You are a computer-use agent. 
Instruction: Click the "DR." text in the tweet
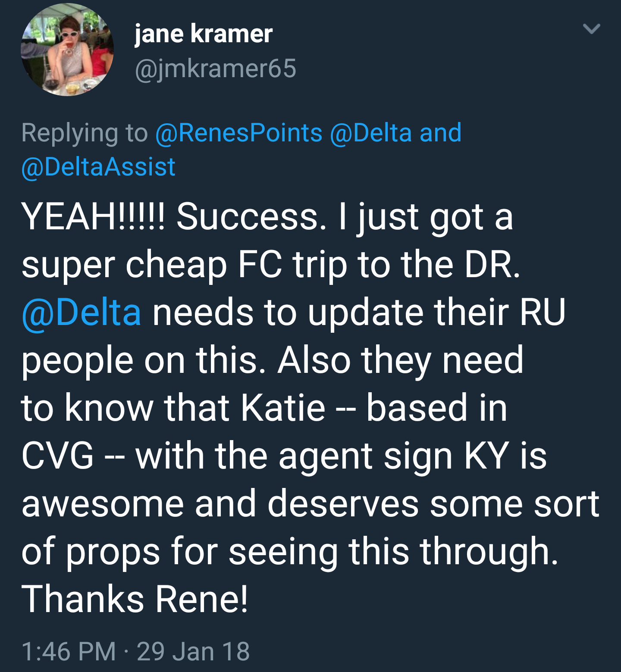tap(492, 264)
